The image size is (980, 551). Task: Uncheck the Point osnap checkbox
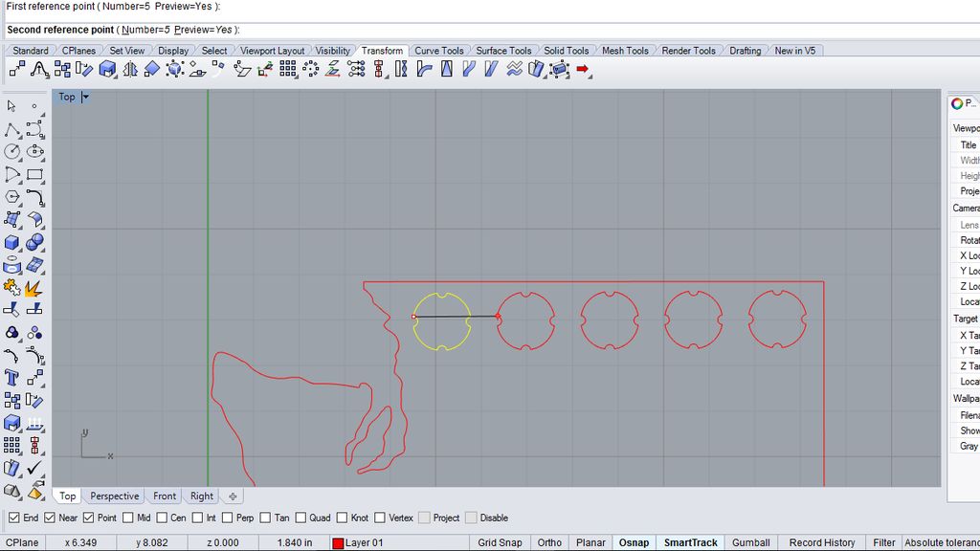[x=88, y=518]
